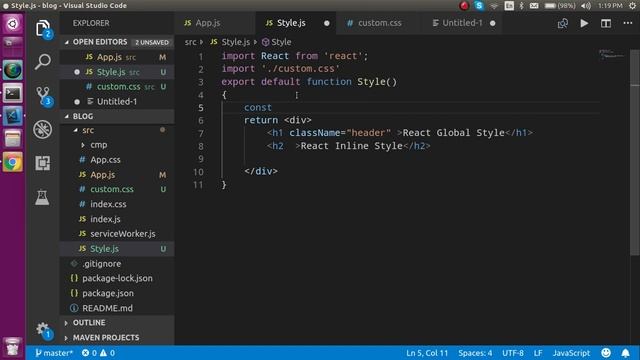The width and height of the screenshot is (640, 360).
Task: Close Untitled-1 tab via unsaved dot
Action: (x=493, y=23)
